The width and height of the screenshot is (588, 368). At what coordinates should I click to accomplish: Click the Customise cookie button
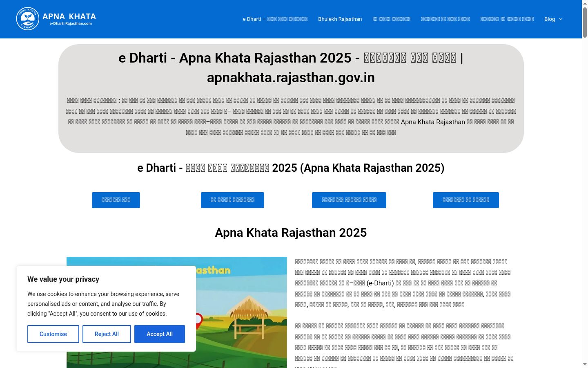[x=53, y=334]
